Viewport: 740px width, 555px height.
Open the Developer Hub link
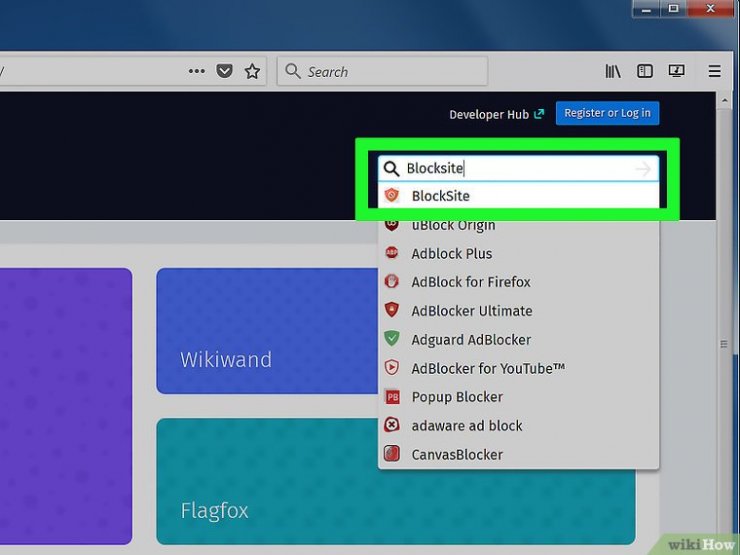pyautogui.click(x=496, y=114)
